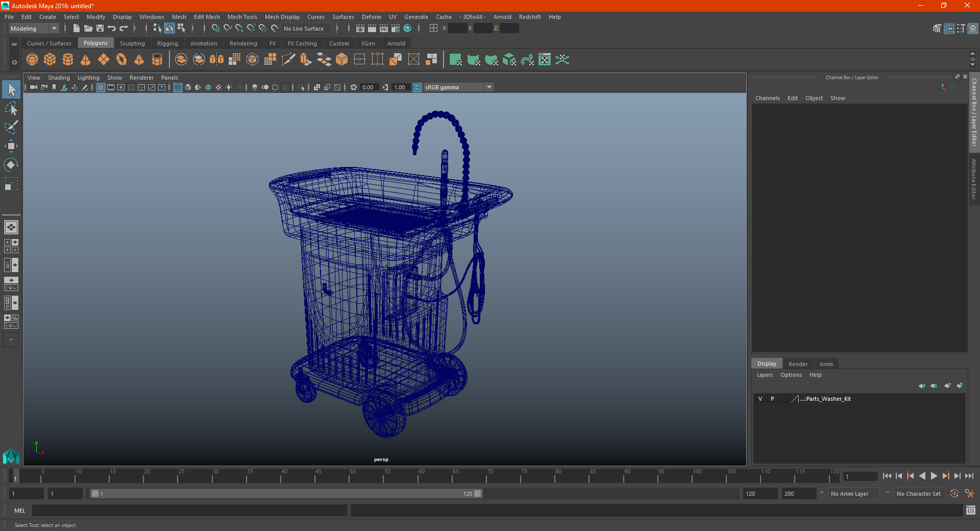Open the shelf options gear menu
The width and height of the screenshot is (980, 531).
coord(14,62)
